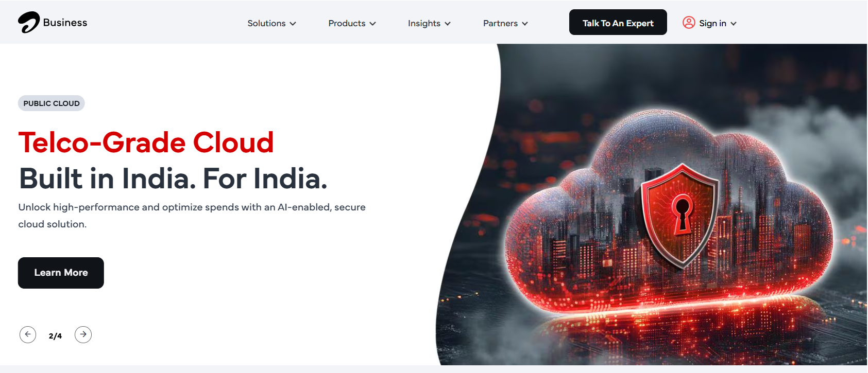This screenshot has width=868, height=373.
Task: Advance to the next carousel slide
Action: 83,334
